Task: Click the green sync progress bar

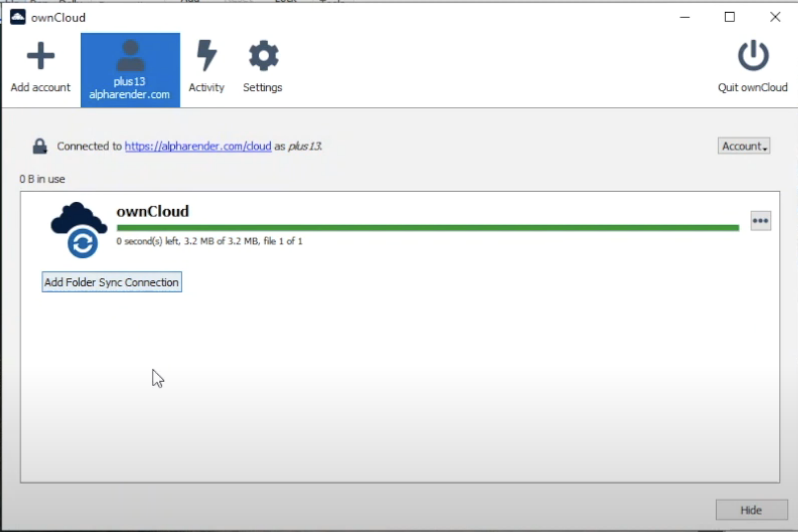Action: pos(428,228)
